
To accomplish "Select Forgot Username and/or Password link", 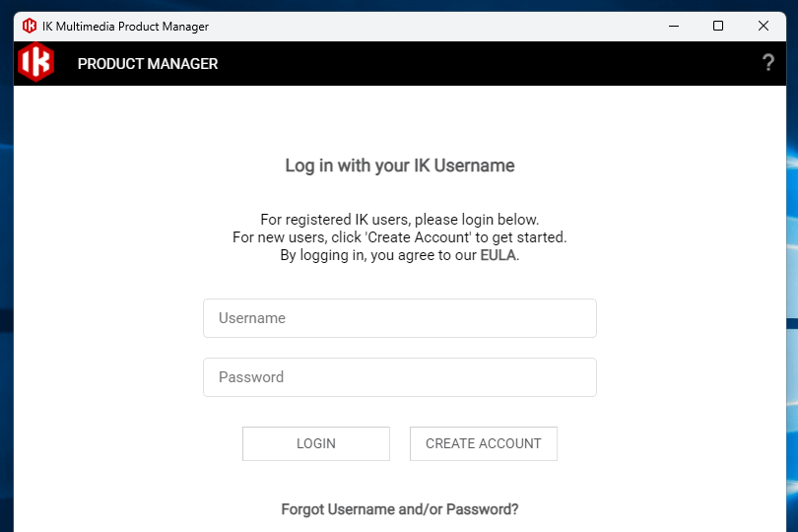I will (x=399, y=509).
